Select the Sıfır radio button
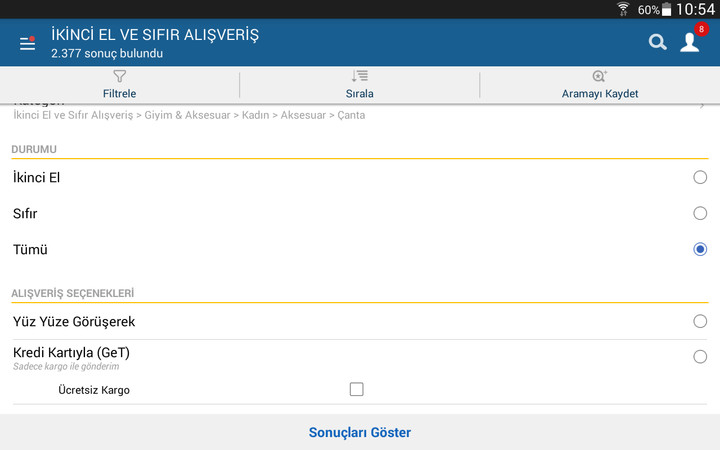 700,213
